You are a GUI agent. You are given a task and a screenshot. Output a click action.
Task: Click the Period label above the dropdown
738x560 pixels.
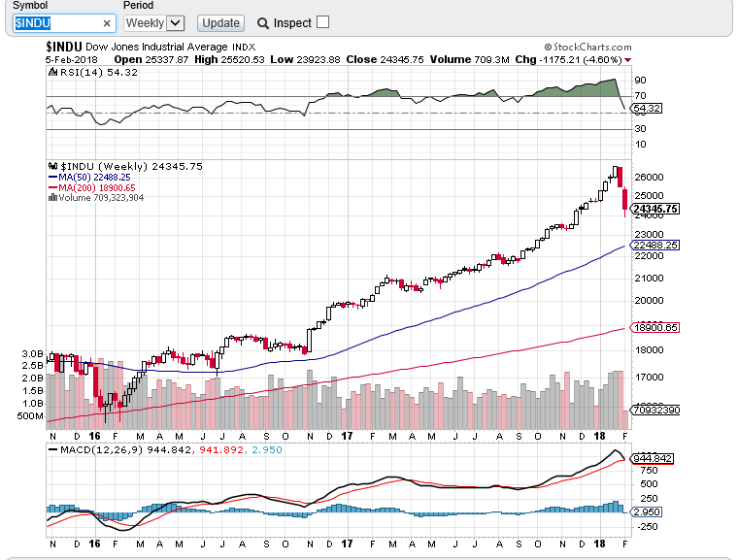point(138,5)
